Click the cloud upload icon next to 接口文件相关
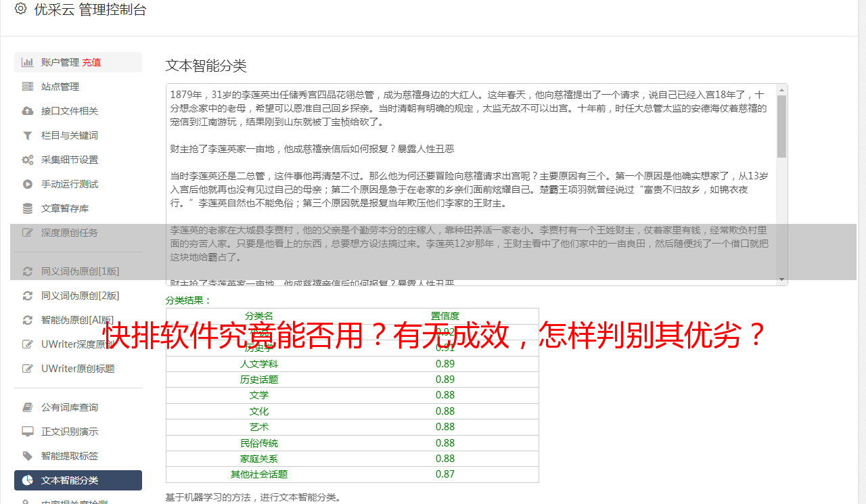Viewport: 866px width, 504px height. coord(28,111)
